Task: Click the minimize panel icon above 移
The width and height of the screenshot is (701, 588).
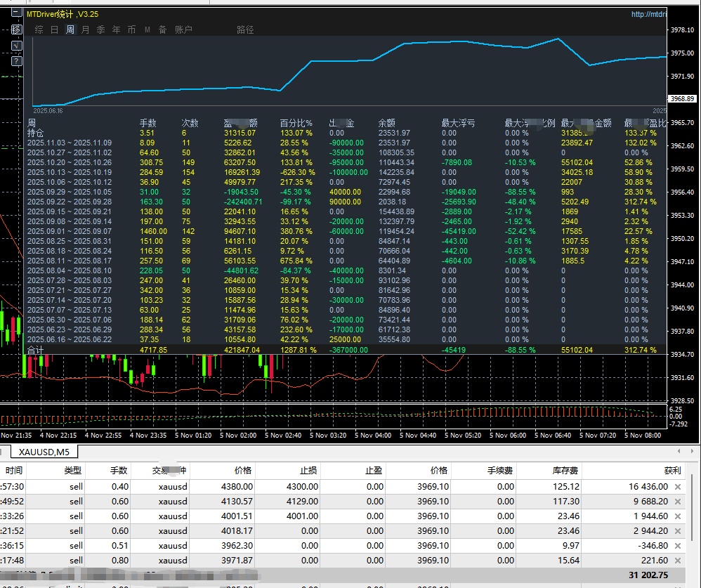Action: (16, 13)
